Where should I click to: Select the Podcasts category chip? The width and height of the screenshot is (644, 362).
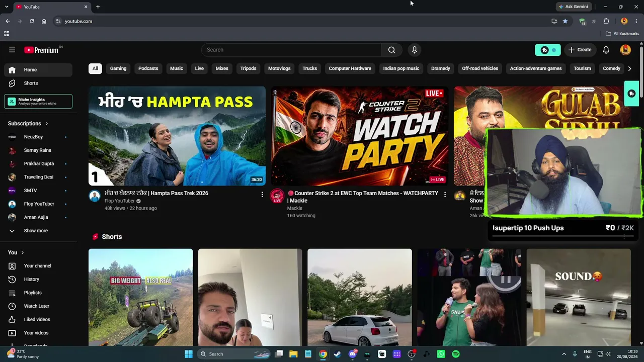coord(148,68)
